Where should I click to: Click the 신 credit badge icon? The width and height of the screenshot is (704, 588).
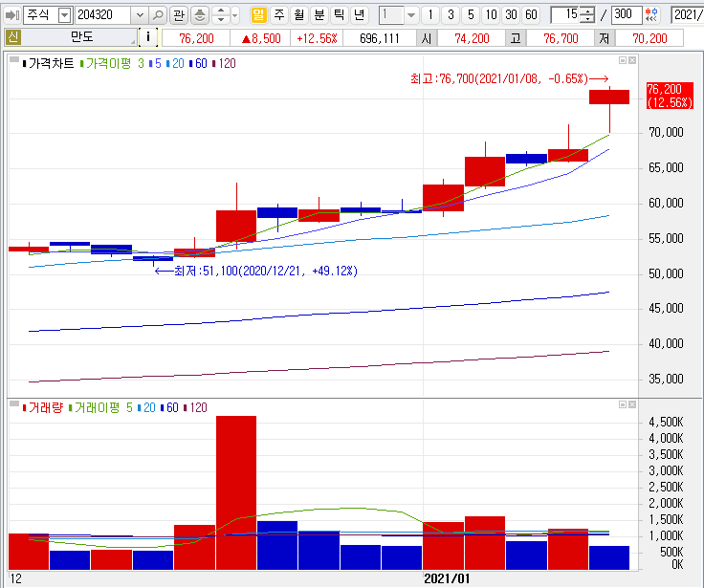coord(13,37)
